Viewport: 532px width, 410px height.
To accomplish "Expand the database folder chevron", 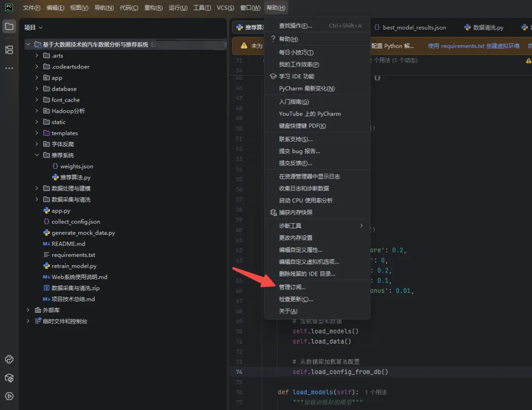I will 36,89.
